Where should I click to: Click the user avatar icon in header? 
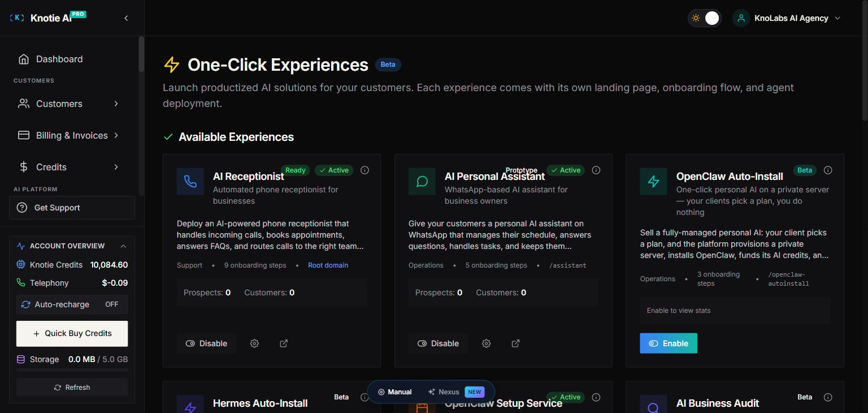741,18
